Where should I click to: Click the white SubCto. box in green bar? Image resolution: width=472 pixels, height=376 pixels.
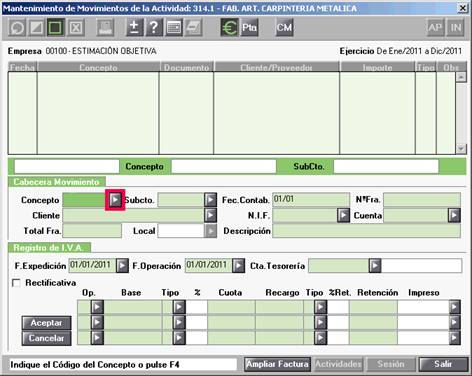click(386, 166)
